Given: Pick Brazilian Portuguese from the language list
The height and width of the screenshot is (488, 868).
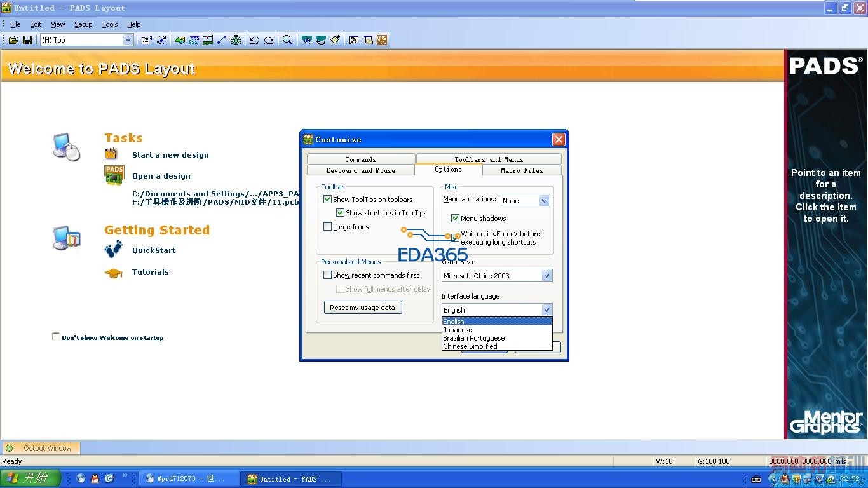Looking at the screenshot, I should (497, 338).
